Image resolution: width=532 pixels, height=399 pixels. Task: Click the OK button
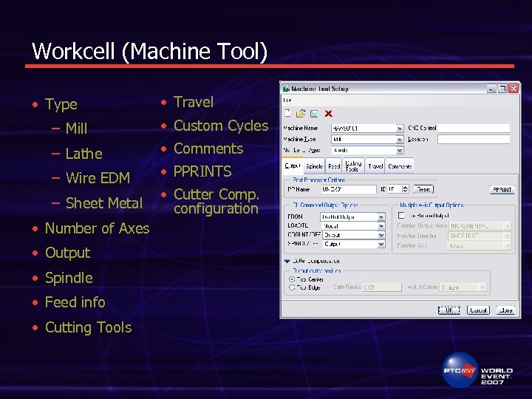(x=449, y=310)
